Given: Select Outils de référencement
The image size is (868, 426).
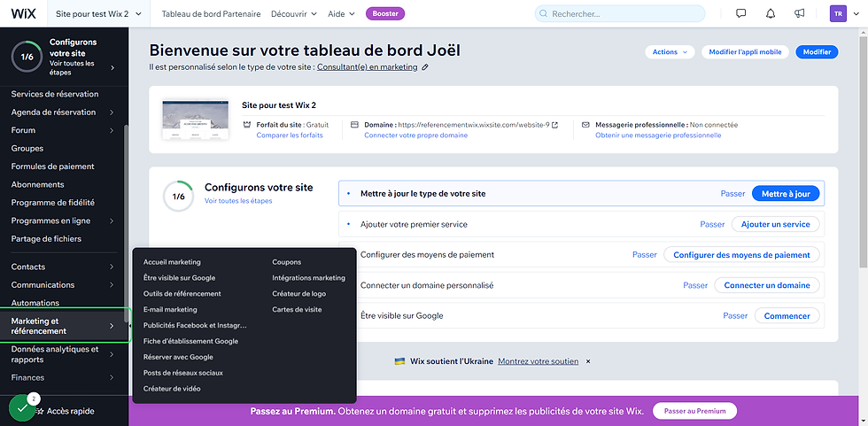Looking at the screenshot, I should click(182, 294).
